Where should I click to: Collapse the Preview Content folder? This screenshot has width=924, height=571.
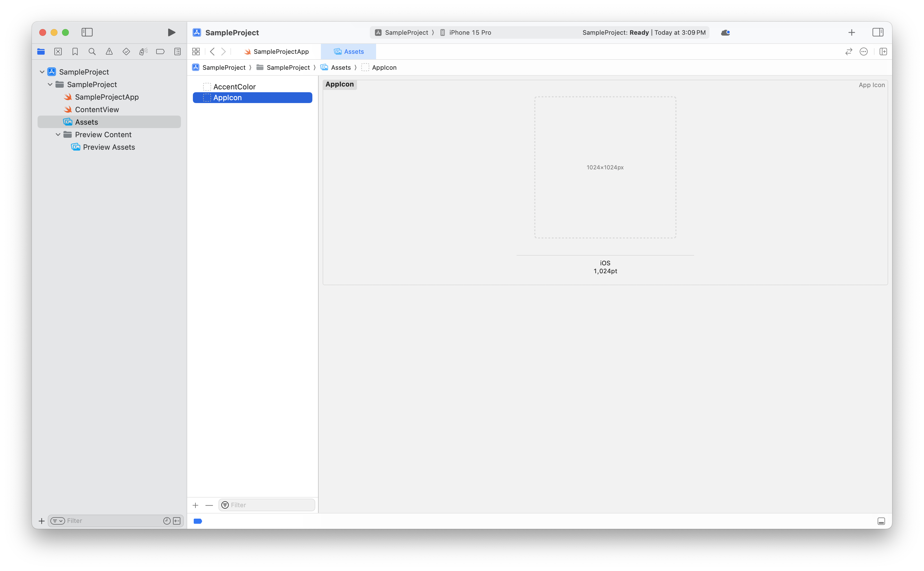click(x=58, y=134)
